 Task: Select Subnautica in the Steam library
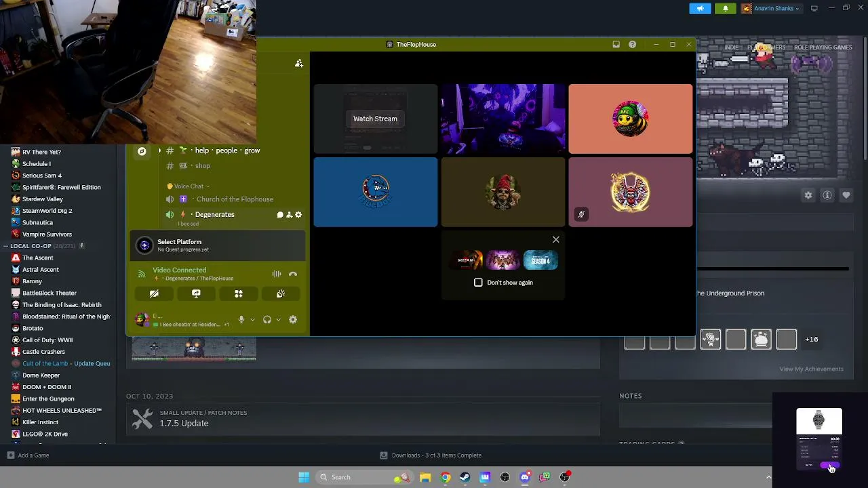pyautogui.click(x=37, y=222)
